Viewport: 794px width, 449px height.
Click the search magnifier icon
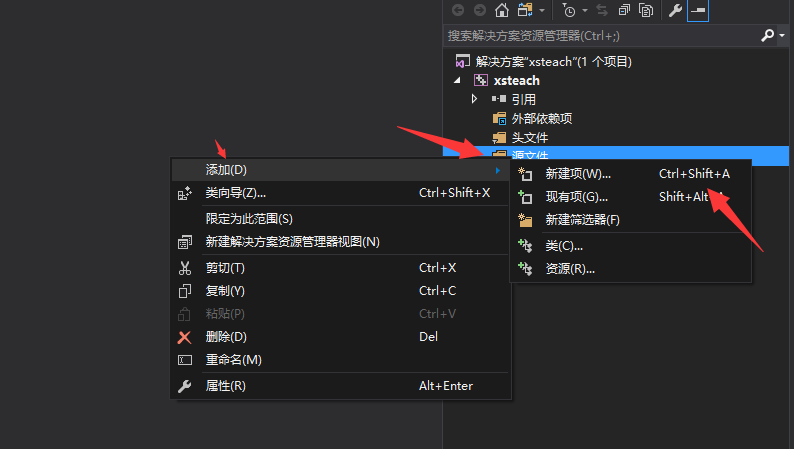point(767,35)
